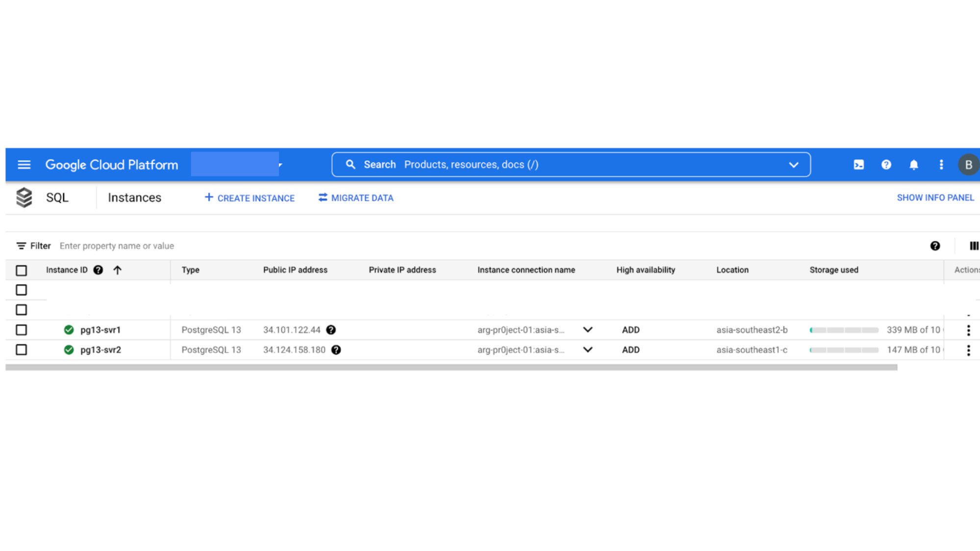The image size is (980, 551).
Task: Open top bar three-dot settings menu
Action: click(x=941, y=165)
